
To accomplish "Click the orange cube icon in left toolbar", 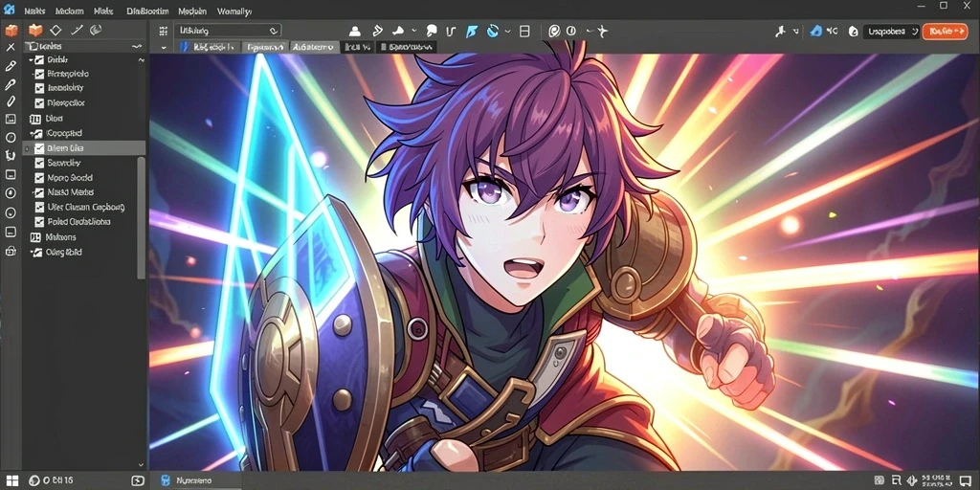I will pos(11,30).
